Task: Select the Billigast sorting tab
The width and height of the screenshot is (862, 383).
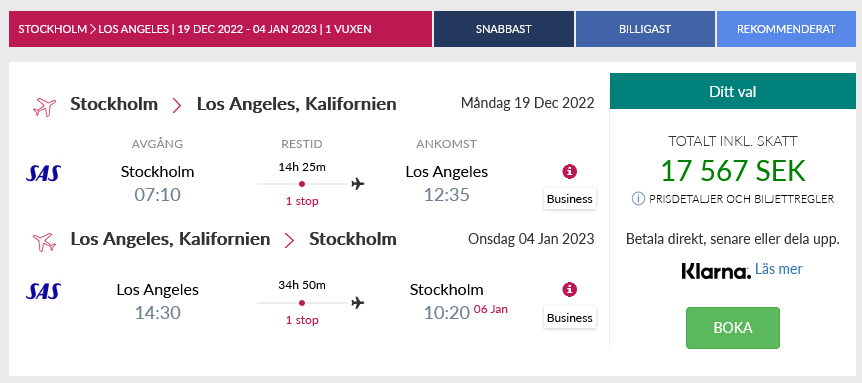Action: coord(645,29)
